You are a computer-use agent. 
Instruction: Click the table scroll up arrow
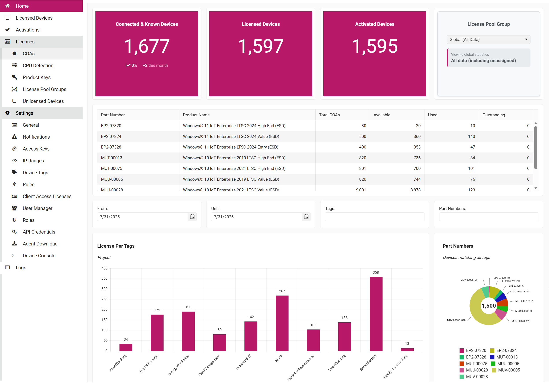click(536, 123)
